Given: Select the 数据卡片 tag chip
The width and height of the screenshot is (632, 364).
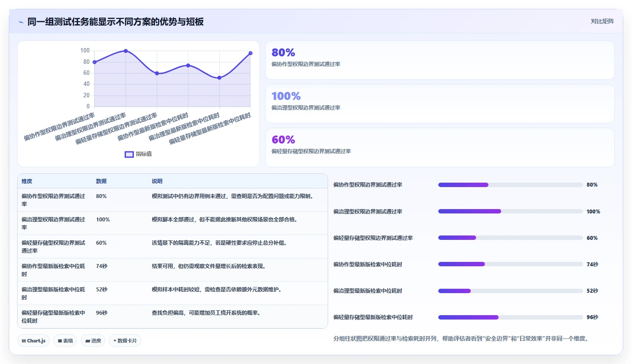Looking at the screenshot, I should click(x=125, y=341).
